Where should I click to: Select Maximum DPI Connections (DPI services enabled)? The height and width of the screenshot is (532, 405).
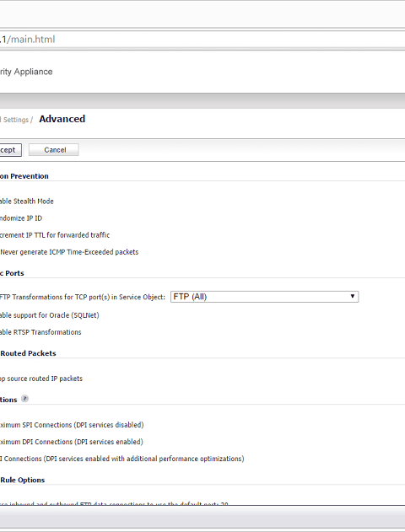pyautogui.click(x=71, y=442)
